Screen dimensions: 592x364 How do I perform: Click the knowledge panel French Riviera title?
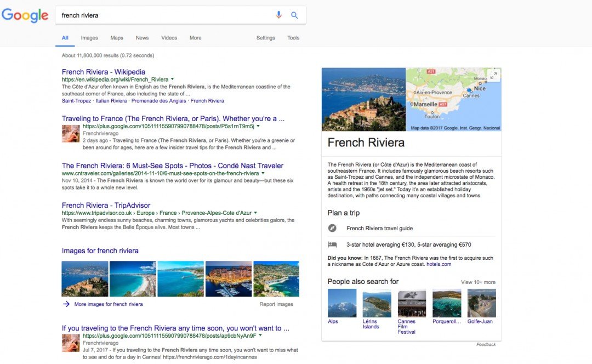(366, 143)
